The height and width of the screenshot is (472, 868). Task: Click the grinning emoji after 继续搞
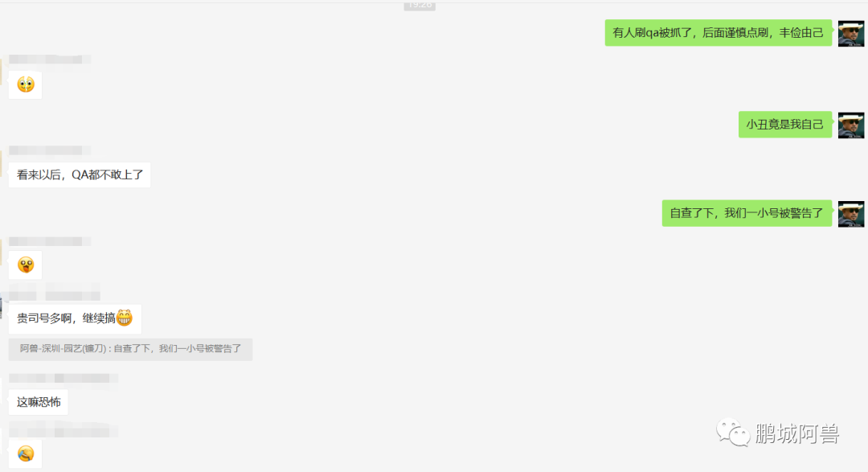coord(124,318)
